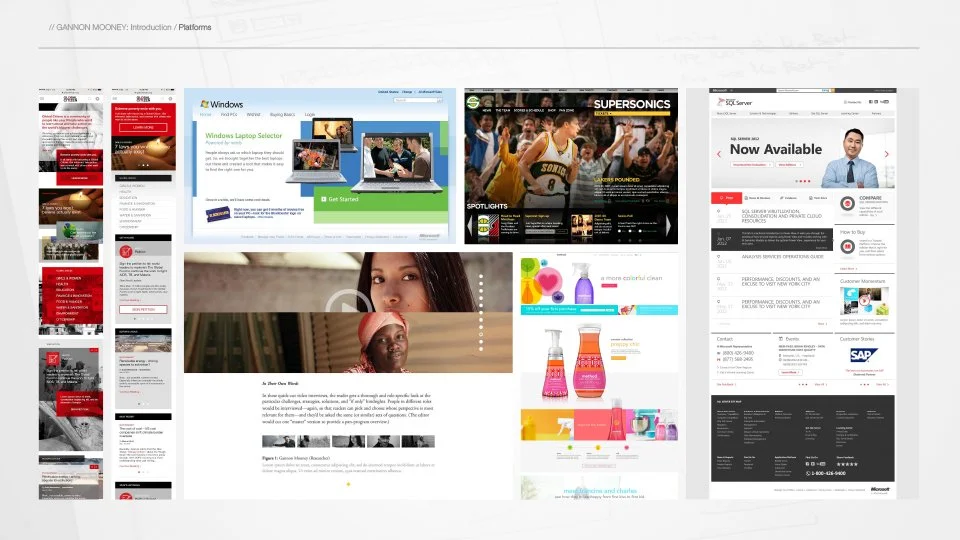Play the Customer Momentum video thumbnail
The width and height of the screenshot is (960, 540).
pyautogui.click(x=864, y=301)
